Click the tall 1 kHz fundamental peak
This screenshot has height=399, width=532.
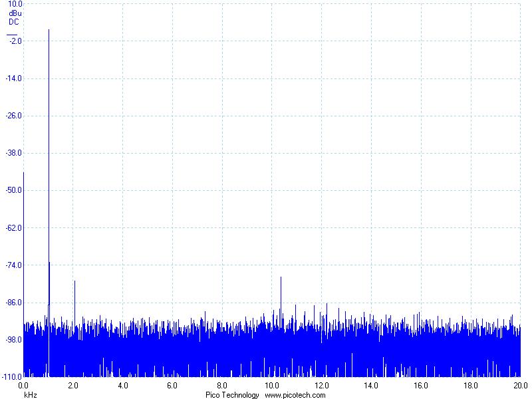(x=49, y=170)
